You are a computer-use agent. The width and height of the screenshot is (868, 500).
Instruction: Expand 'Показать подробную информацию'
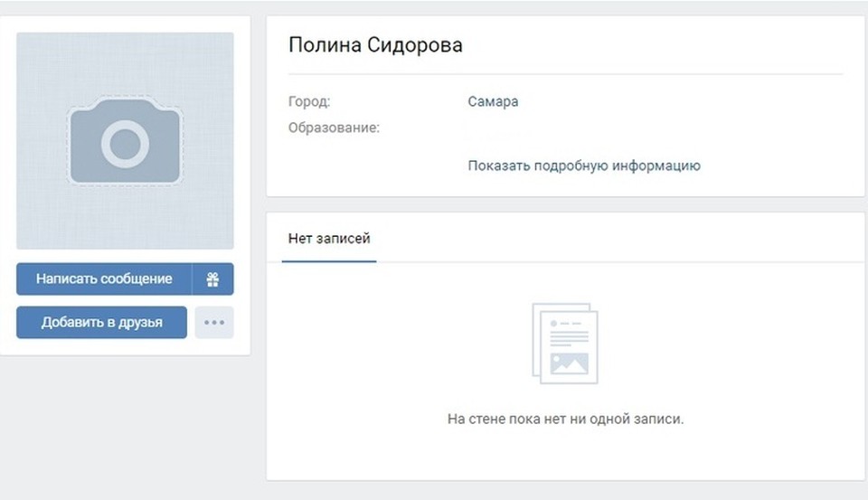tap(583, 165)
